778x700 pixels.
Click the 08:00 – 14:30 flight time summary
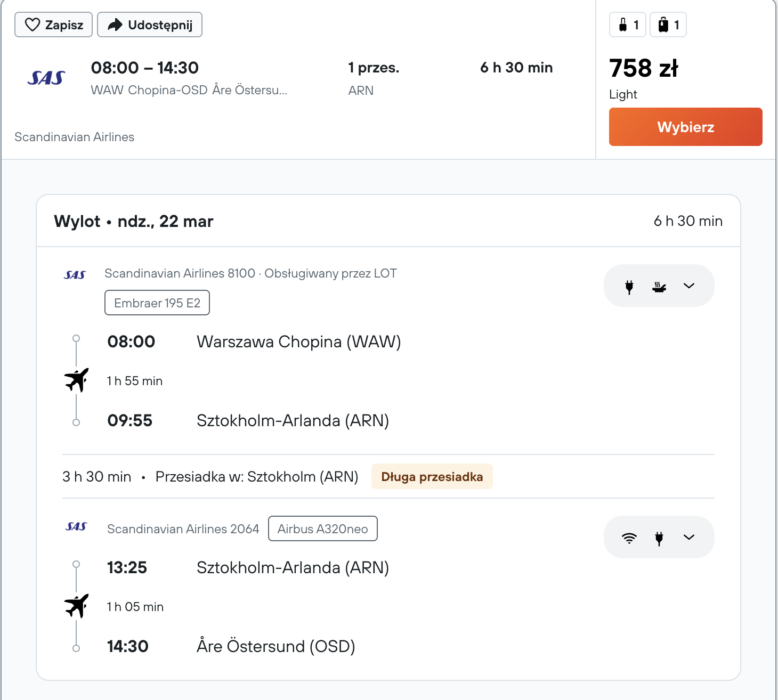click(145, 68)
